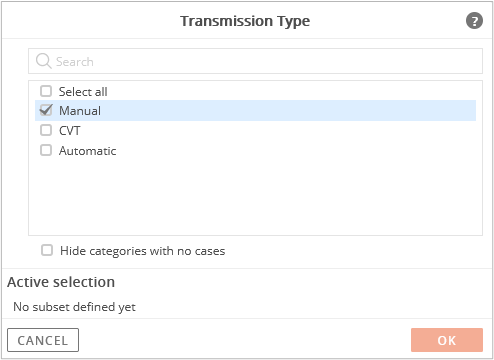Image resolution: width=494 pixels, height=360 pixels.
Task: Tick the CVT checkbox
Action: coord(46,130)
